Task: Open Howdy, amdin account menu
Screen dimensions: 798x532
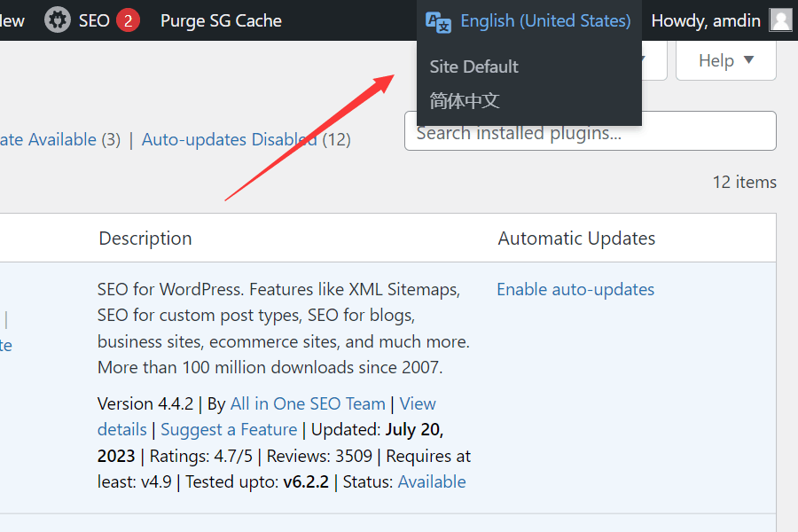Action: pyautogui.click(x=706, y=20)
